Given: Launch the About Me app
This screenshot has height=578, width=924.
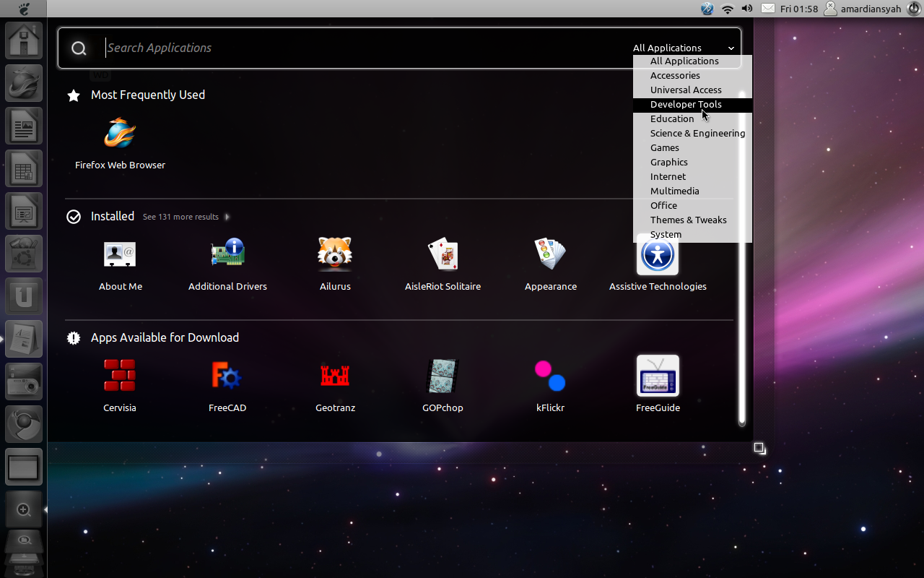Looking at the screenshot, I should 120,264.
